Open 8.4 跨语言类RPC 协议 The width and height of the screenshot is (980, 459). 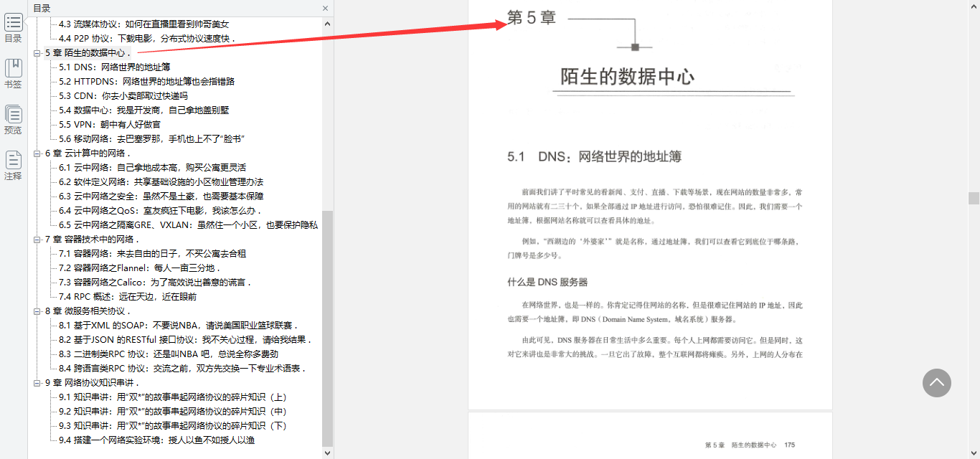[x=184, y=369]
